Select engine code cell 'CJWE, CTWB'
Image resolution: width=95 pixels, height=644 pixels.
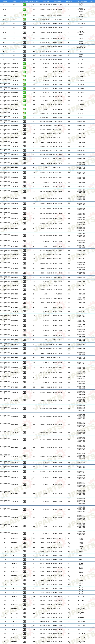81,15
